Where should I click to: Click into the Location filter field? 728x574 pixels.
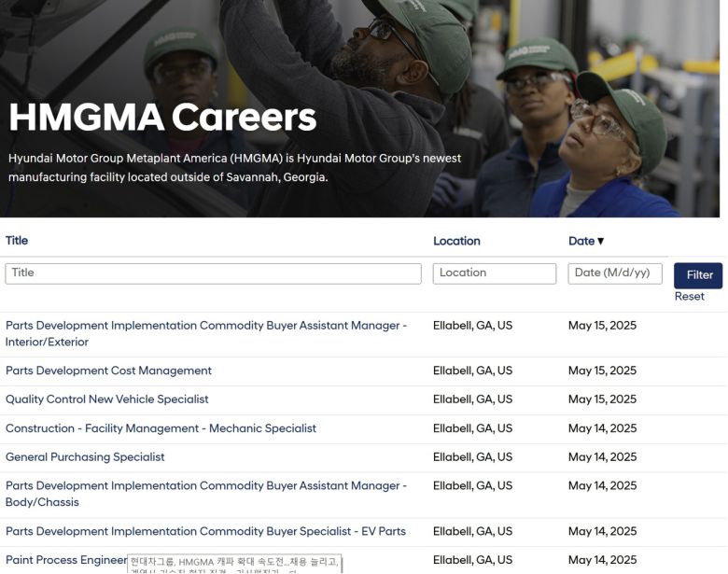494,273
